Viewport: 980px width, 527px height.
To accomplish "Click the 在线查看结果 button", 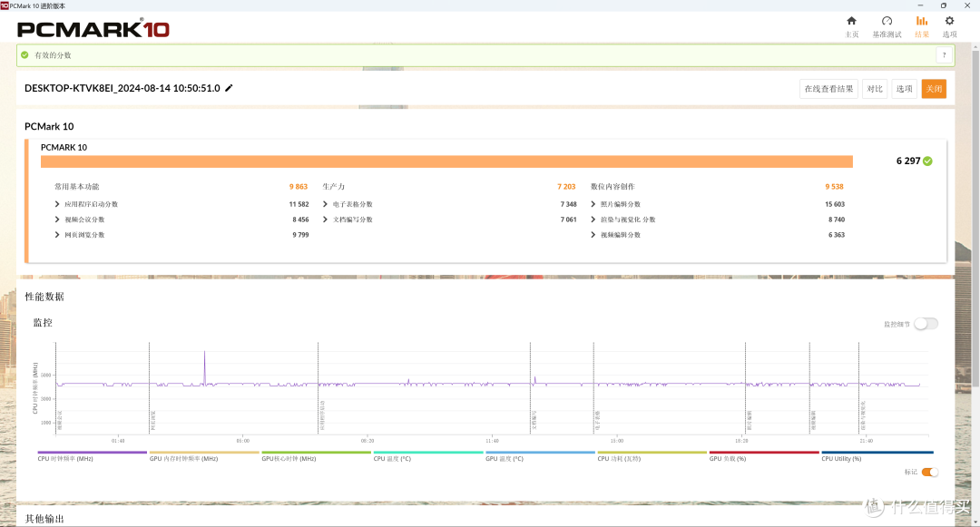I will [828, 89].
